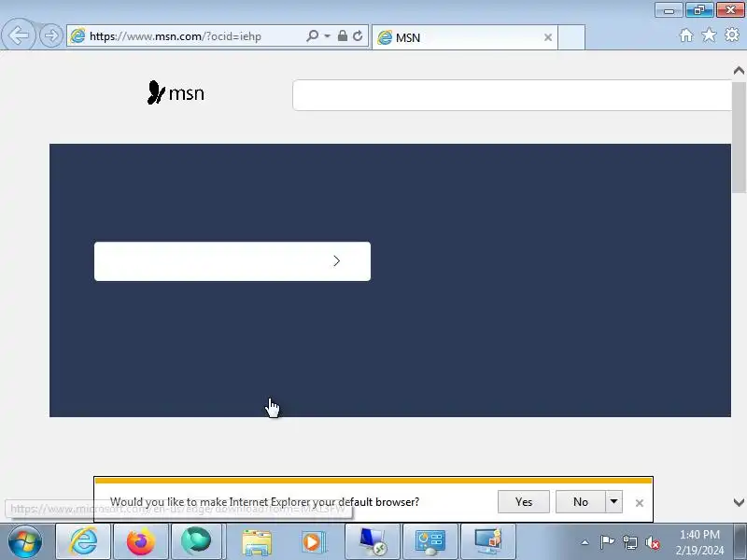
Task: Open Control Panel taskbar icon
Action: (430, 541)
